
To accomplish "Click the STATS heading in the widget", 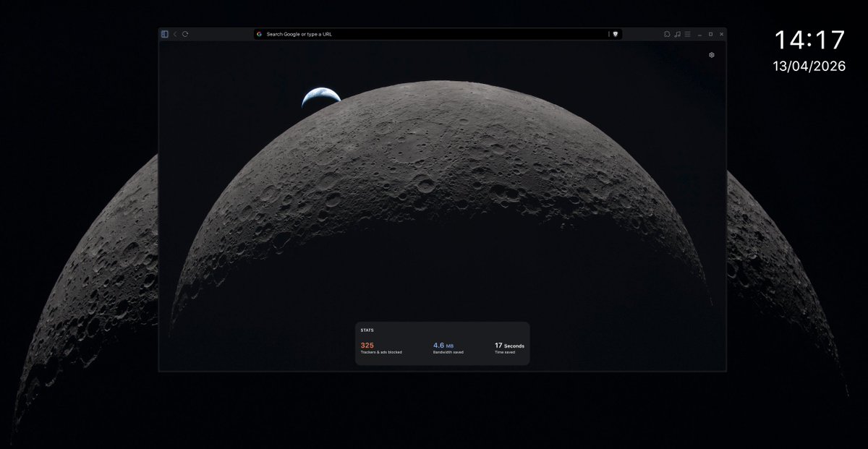I will [367, 330].
